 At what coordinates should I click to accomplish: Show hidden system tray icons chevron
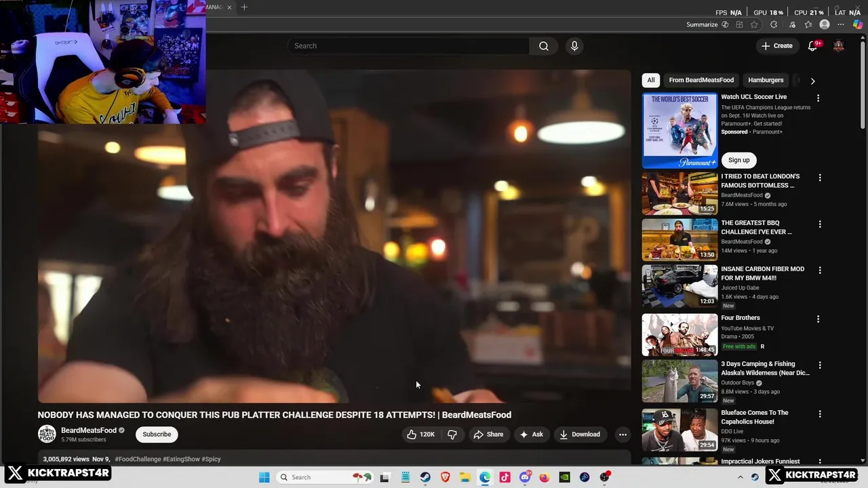[740, 477]
